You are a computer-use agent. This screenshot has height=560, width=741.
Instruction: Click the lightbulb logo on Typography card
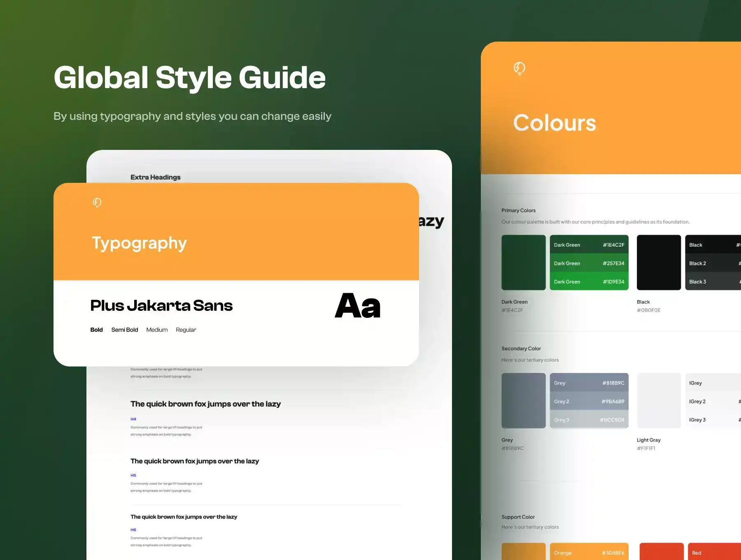97,202
